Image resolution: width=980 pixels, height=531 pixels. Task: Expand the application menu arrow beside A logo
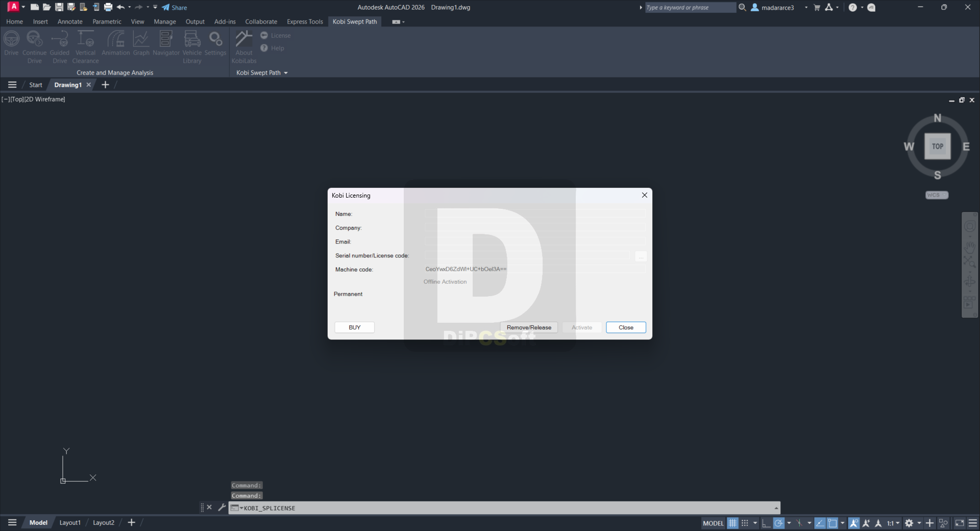pyautogui.click(x=23, y=7)
